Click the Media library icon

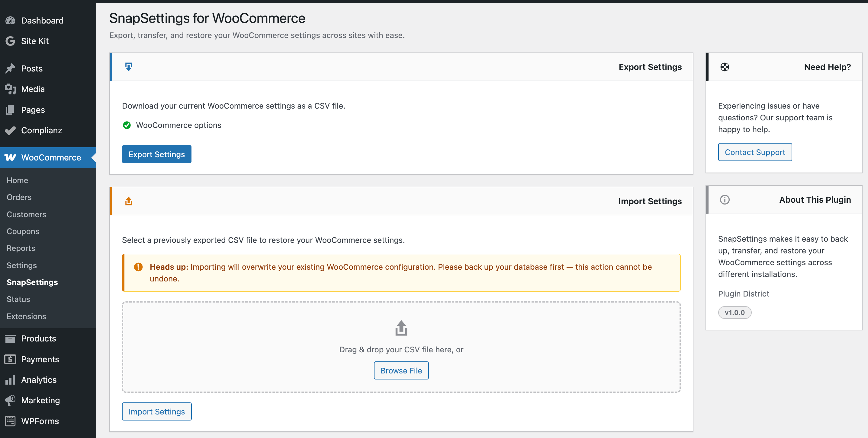10,89
